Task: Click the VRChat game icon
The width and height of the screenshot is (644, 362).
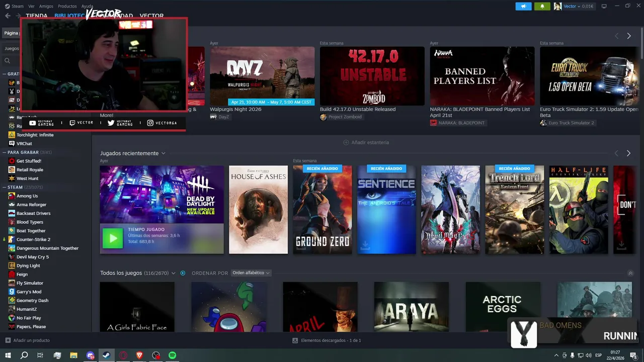Action: tap(12, 143)
